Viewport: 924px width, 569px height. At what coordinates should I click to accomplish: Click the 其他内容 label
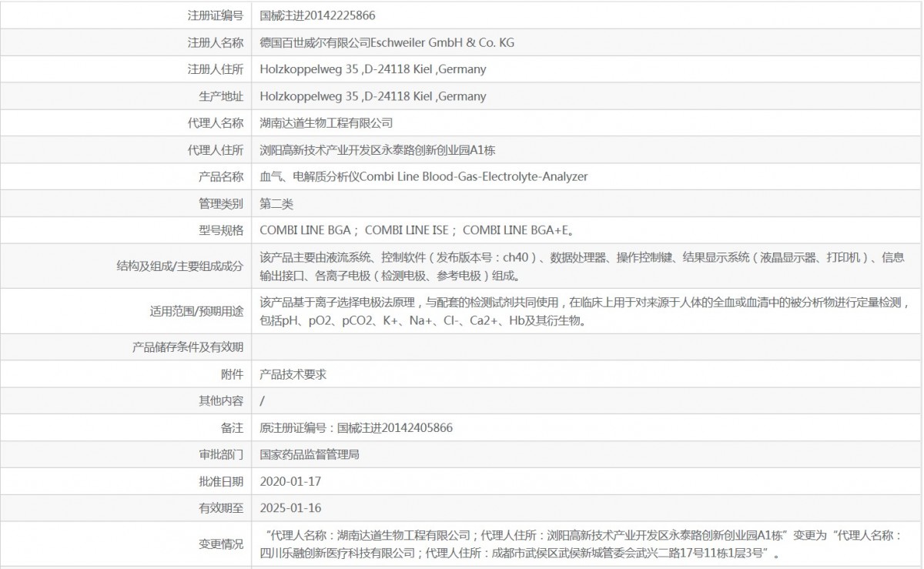pos(221,401)
